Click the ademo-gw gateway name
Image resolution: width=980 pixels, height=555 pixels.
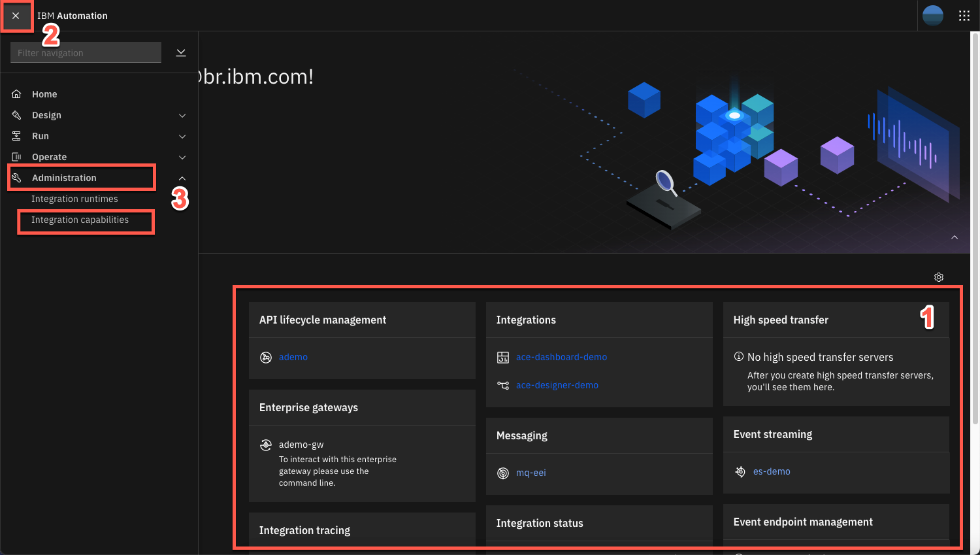click(301, 445)
